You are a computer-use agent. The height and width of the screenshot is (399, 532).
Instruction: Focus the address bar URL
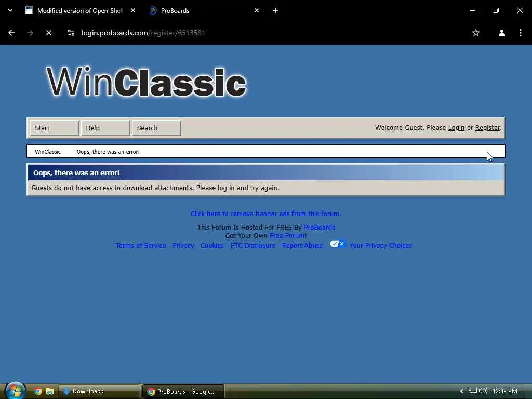coord(143,33)
